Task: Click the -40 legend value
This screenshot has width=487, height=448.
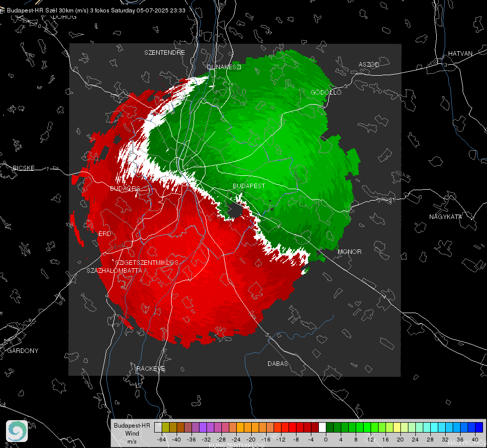Action: pos(177,440)
